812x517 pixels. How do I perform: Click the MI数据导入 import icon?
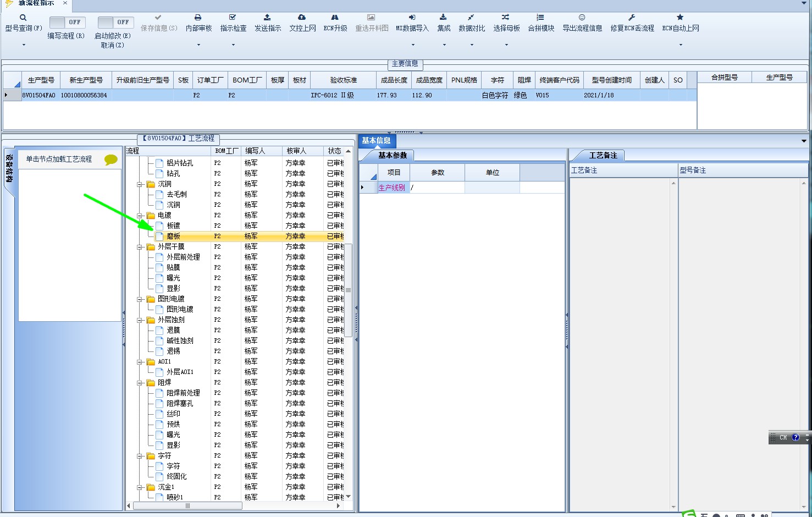412,18
